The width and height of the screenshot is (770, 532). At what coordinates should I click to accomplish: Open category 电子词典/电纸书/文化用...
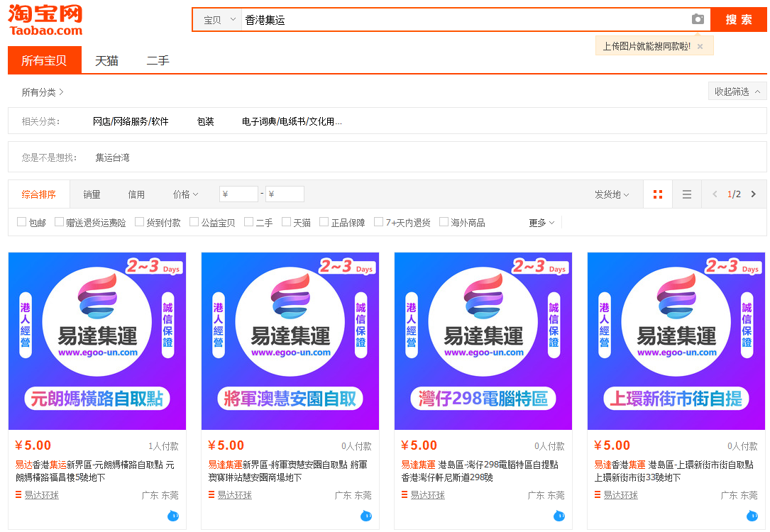[x=292, y=121]
